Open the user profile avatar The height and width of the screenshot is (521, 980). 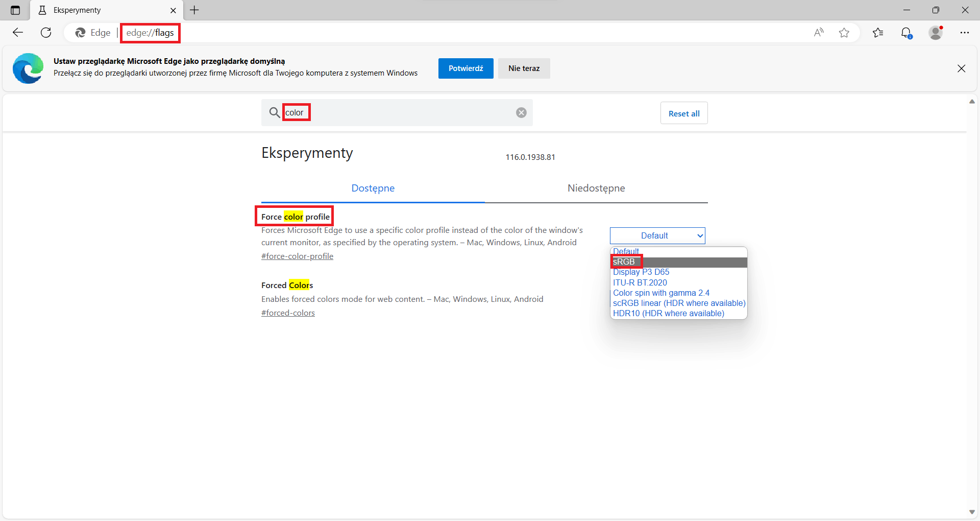(x=936, y=33)
